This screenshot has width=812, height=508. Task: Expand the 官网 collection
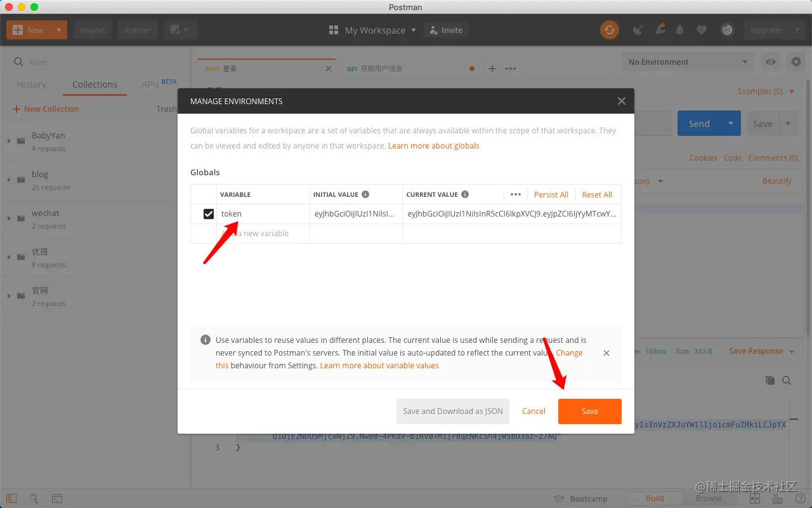(x=9, y=296)
